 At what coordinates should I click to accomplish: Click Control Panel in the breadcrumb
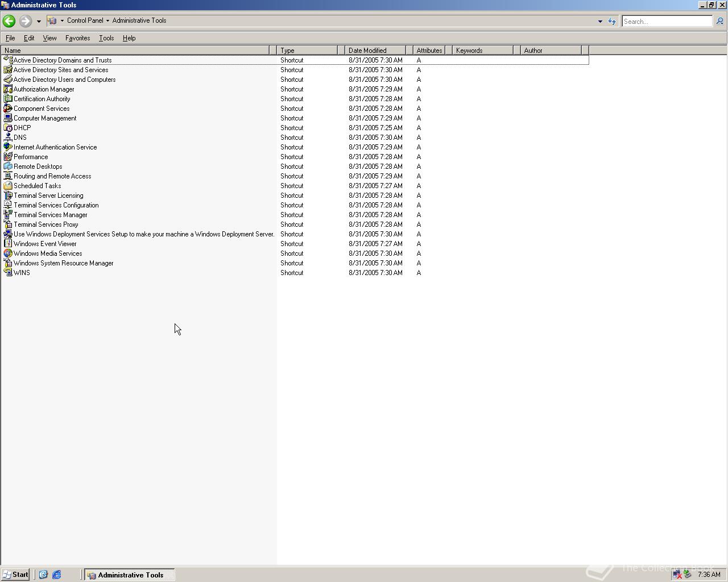[85, 20]
